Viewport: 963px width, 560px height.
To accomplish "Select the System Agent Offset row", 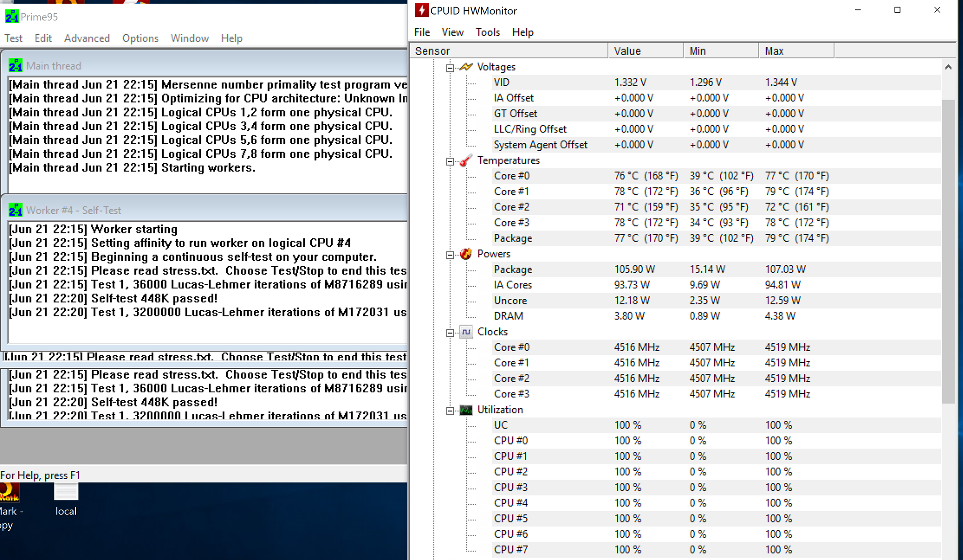I will point(716,145).
